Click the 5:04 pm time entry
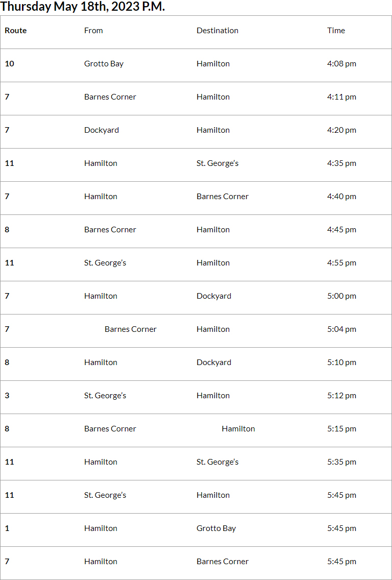The width and height of the screenshot is (392, 580). tap(341, 329)
